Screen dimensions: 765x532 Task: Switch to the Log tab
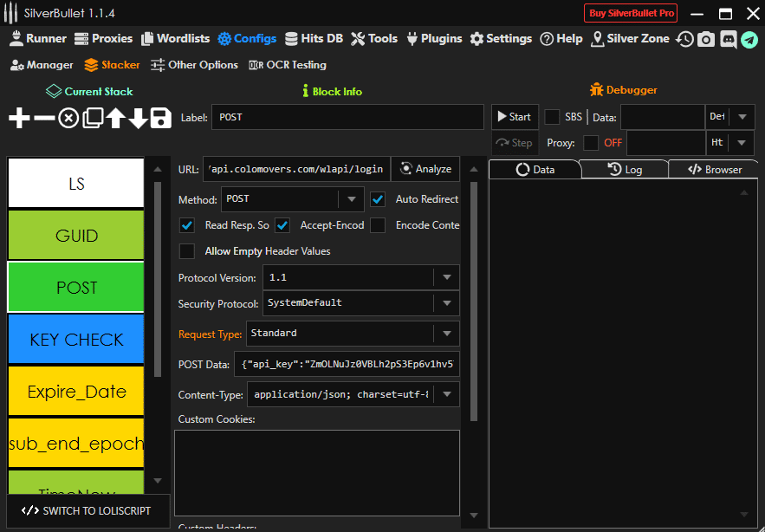(624, 170)
